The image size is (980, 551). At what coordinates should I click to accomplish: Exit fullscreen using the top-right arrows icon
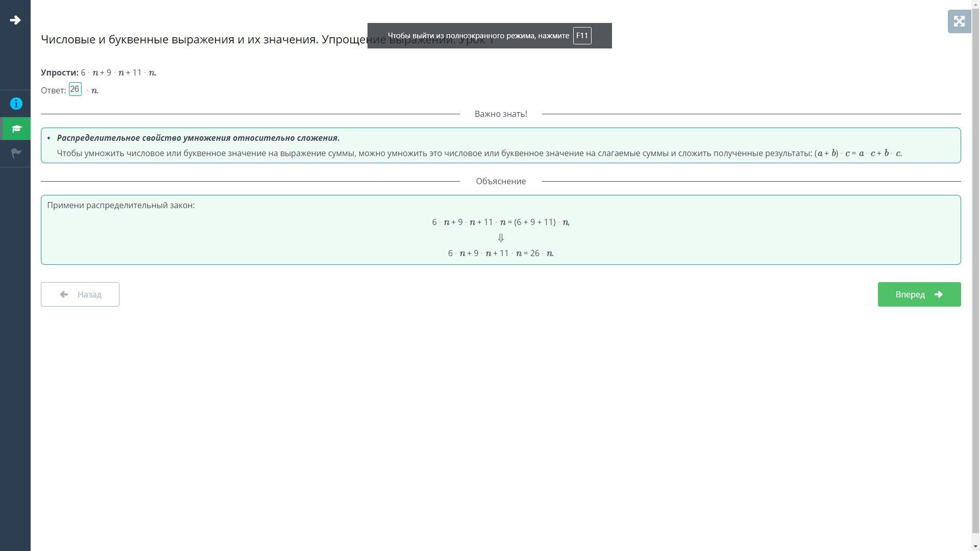pyautogui.click(x=959, y=21)
